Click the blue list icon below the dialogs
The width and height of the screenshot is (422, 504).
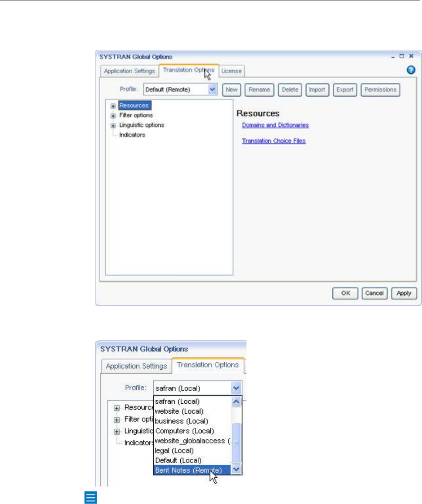pyautogui.click(x=91, y=497)
